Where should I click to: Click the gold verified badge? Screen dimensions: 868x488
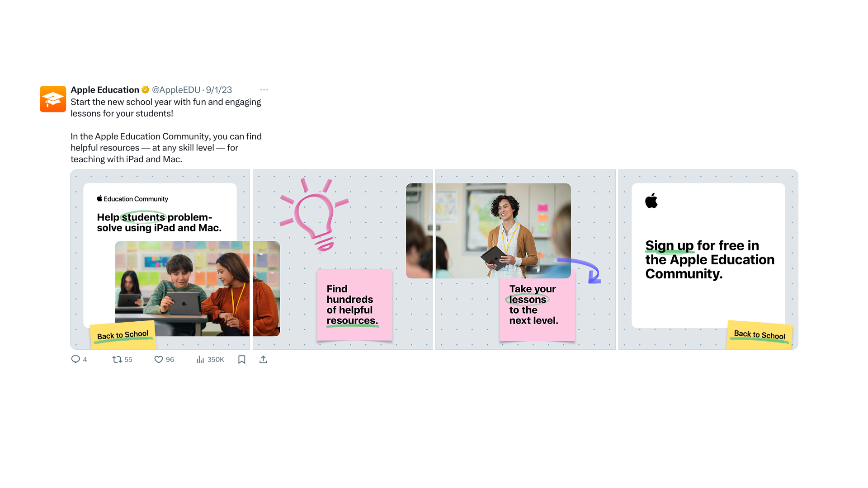[146, 90]
